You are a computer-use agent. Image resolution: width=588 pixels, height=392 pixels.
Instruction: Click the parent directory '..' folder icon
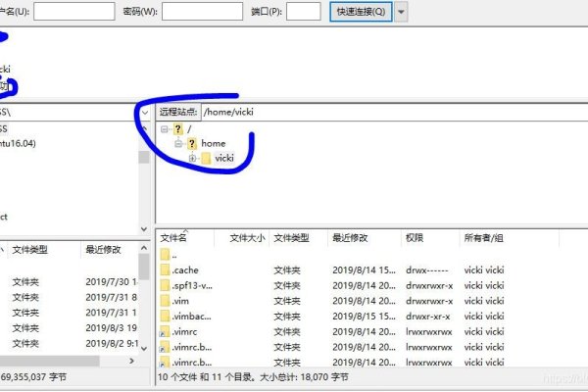pyautogui.click(x=165, y=255)
